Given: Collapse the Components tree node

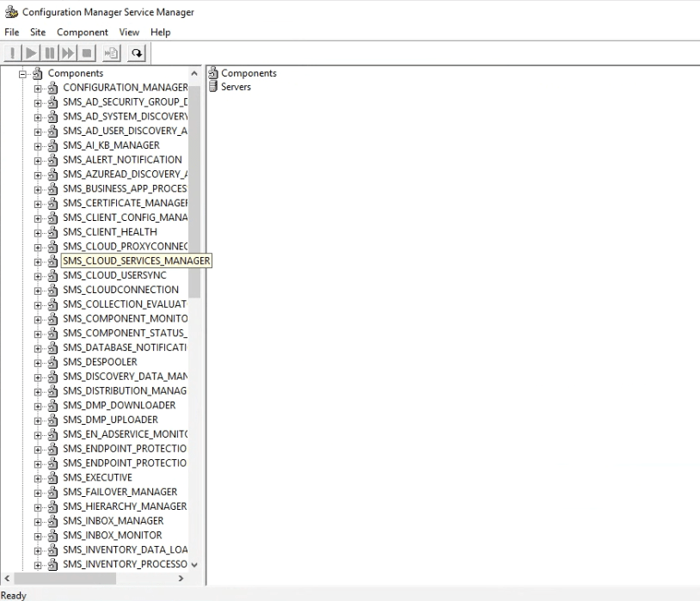Looking at the screenshot, I should tap(24, 74).
